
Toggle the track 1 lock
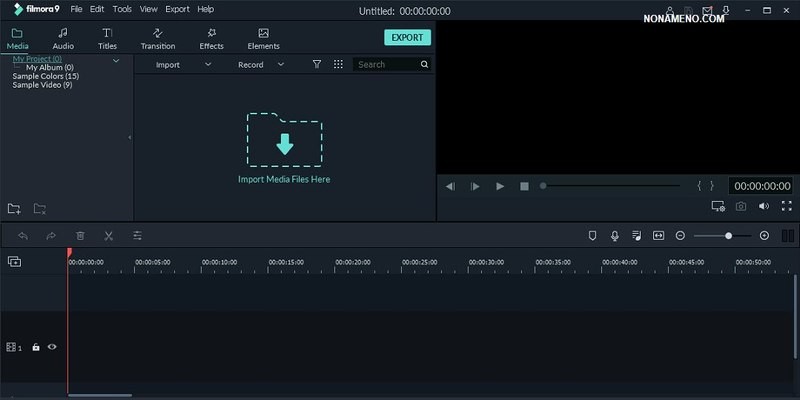(x=36, y=347)
